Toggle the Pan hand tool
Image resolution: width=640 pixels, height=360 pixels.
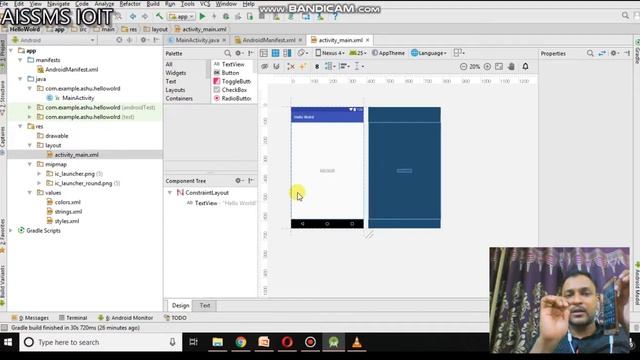point(511,66)
